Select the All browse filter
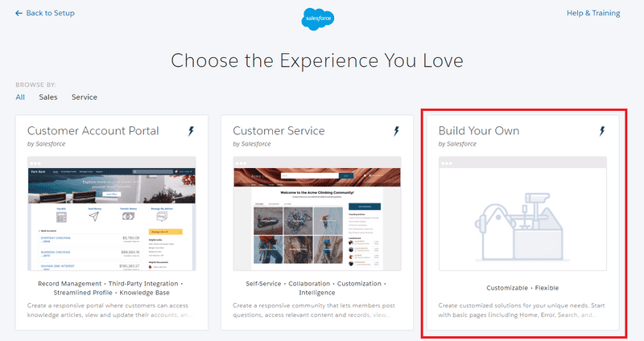The width and height of the screenshot is (644, 341). 20,97
